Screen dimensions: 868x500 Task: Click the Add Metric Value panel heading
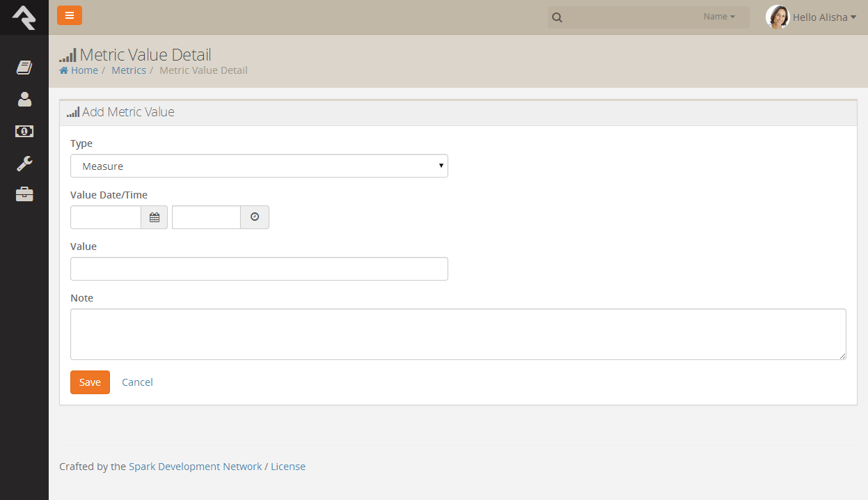click(x=128, y=112)
